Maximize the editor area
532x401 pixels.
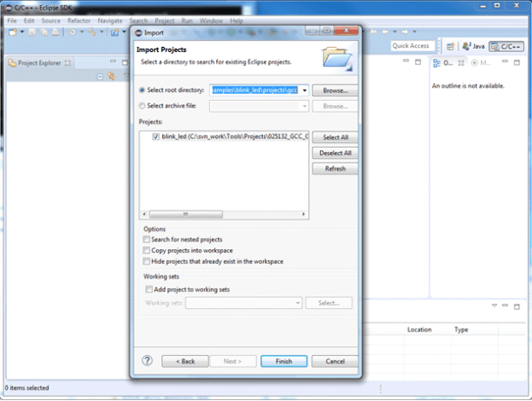pyautogui.click(x=418, y=62)
